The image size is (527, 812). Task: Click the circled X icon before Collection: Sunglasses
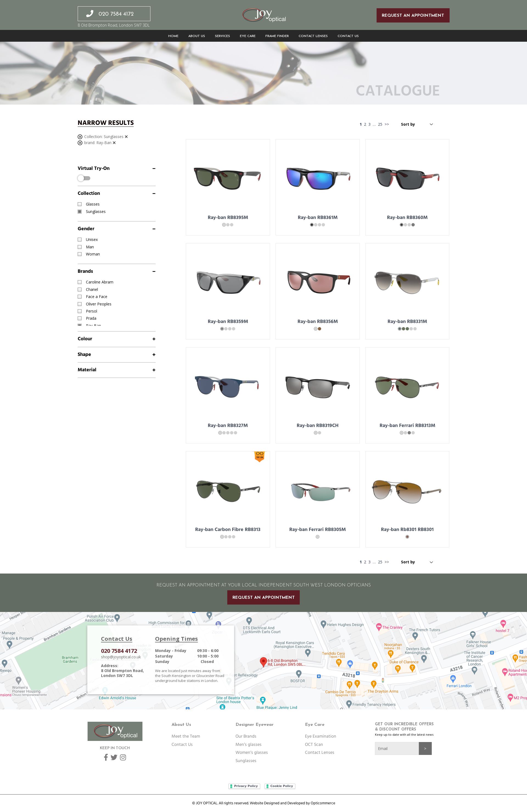tap(80, 137)
